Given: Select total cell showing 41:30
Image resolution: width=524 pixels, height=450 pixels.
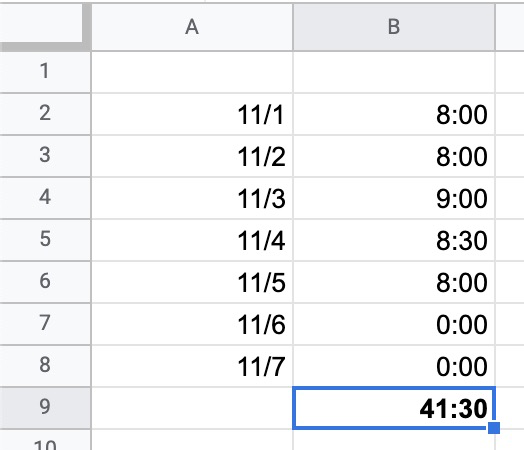Looking at the screenshot, I should [394, 408].
